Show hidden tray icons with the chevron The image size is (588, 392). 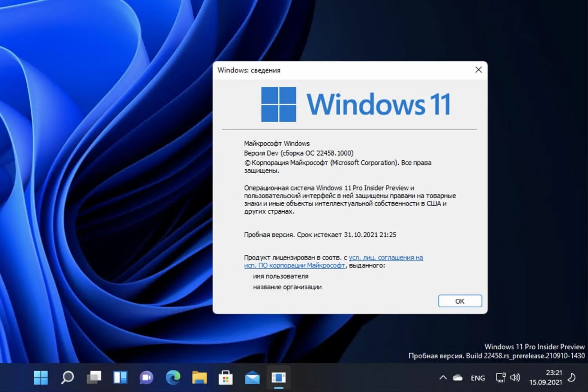(x=443, y=378)
